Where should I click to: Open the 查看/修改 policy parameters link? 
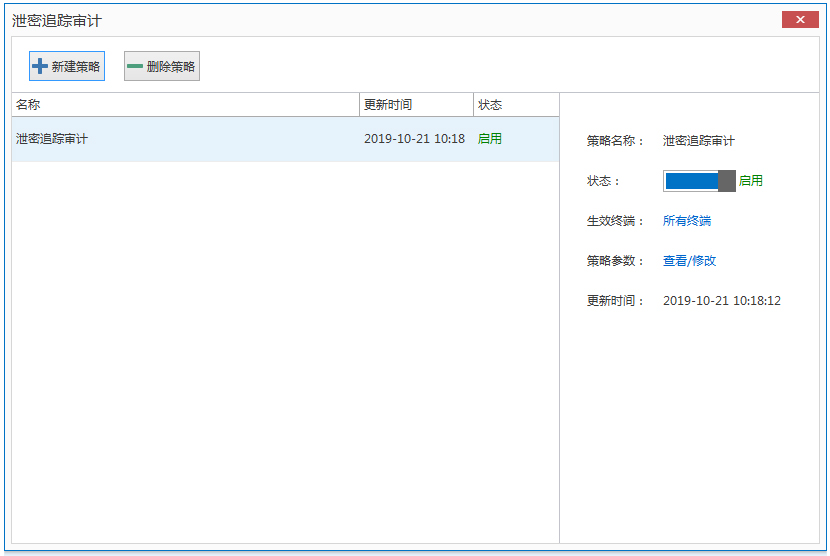[x=690, y=261]
